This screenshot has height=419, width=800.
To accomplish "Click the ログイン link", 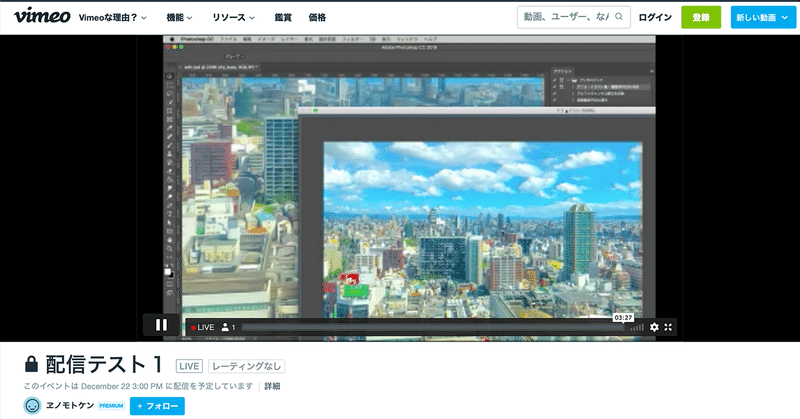I will [655, 17].
